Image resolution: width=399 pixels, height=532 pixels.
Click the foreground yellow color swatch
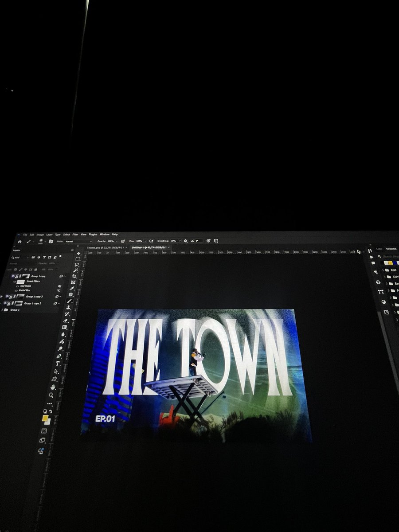pos(45,418)
